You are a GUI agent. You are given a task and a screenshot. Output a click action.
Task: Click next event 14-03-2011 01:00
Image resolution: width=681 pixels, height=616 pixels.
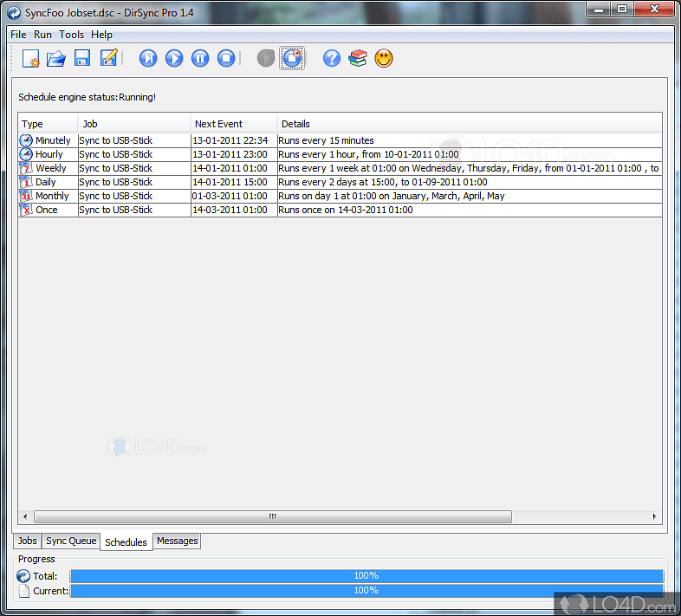234,210
